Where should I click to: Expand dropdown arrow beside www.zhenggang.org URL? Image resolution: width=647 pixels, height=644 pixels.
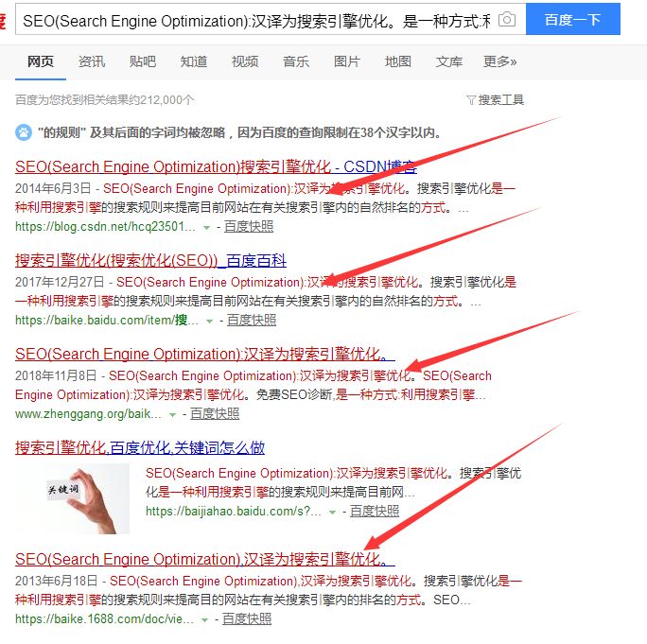[172, 414]
